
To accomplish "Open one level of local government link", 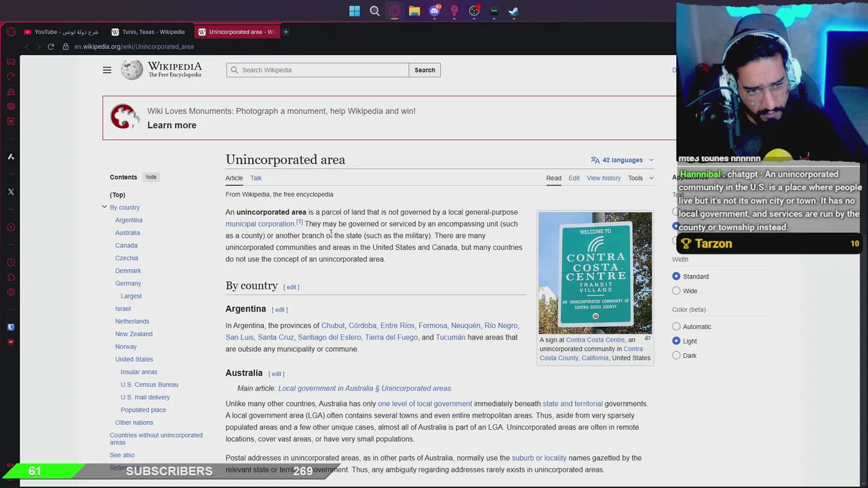I will pos(425,404).
